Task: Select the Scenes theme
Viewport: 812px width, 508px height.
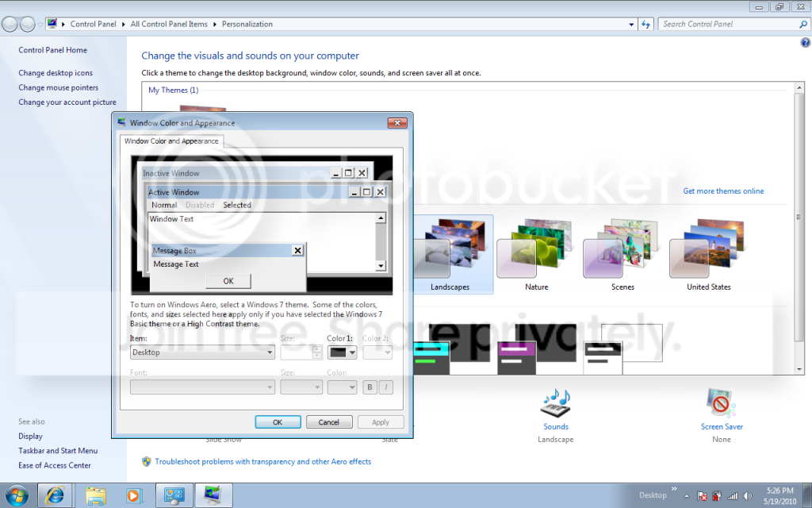Action: (622, 255)
